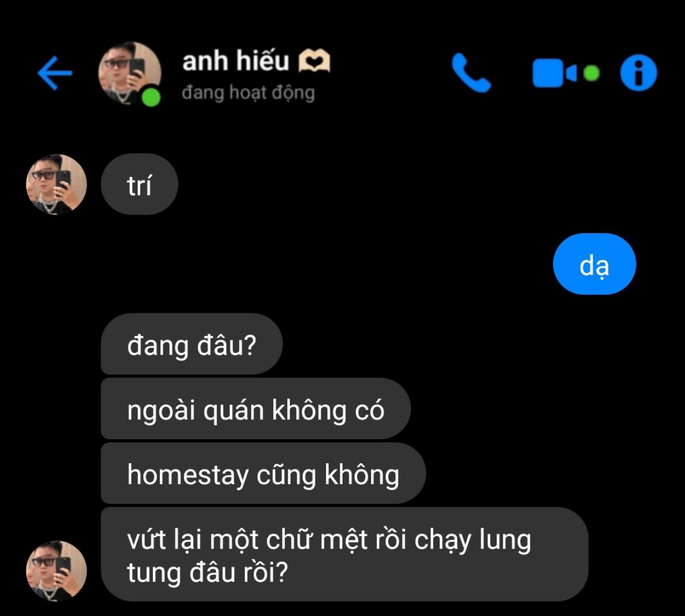
Task: Click green dot on video call icon
Action: click(x=592, y=73)
